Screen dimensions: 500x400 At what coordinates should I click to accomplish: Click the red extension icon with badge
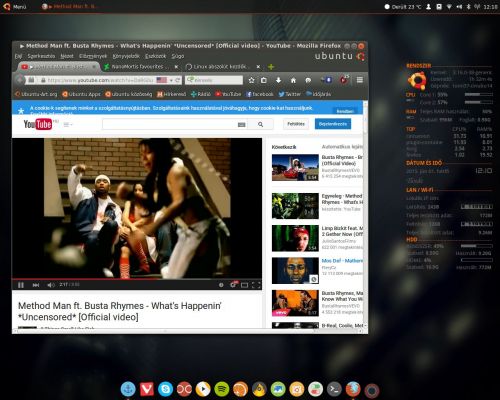click(344, 80)
